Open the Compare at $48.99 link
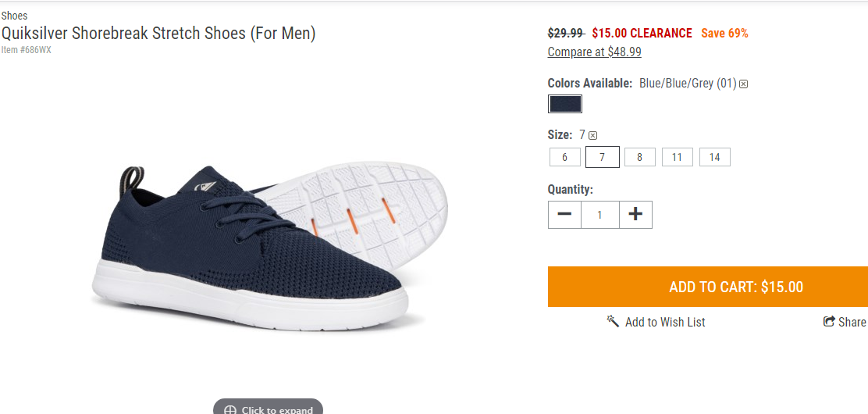The image size is (868, 414). [x=595, y=52]
